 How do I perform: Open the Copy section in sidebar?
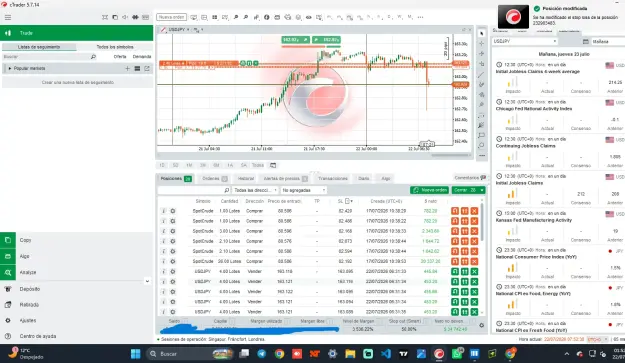tap(77, 240)
